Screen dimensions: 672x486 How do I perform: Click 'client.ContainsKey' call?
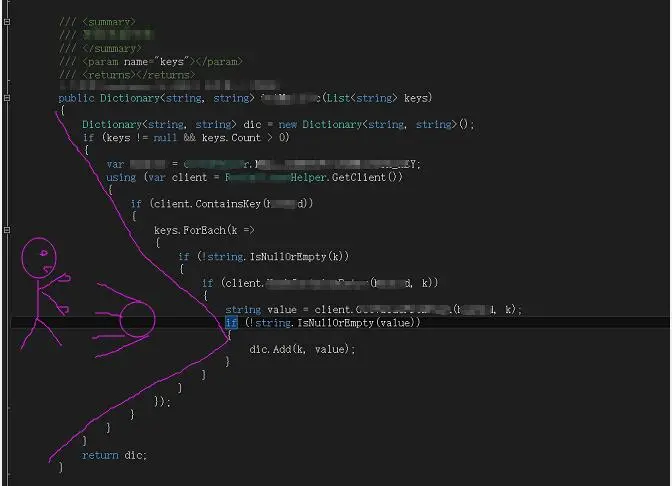coord(207,204)
